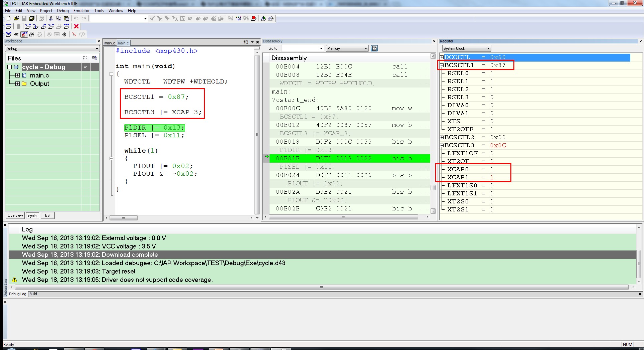Click the Step Into debug icon
Screen dimensions: 644x350
pos(36,26)
